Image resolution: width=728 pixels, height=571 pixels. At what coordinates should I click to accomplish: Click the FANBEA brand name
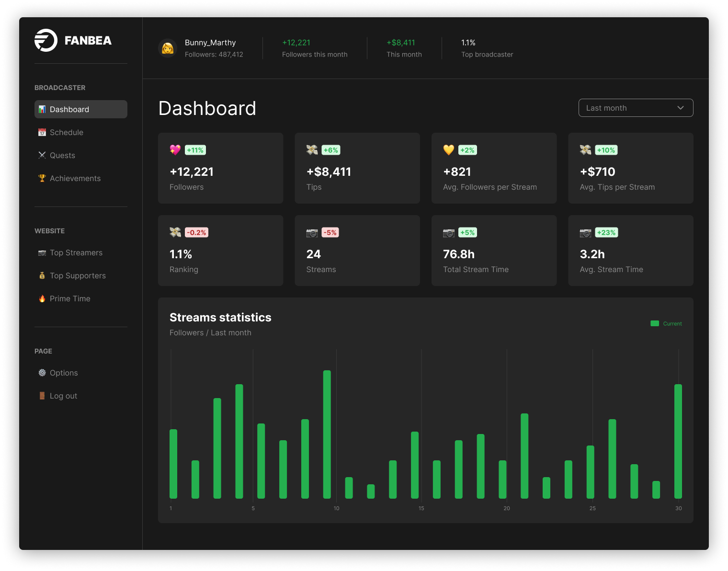88,41
